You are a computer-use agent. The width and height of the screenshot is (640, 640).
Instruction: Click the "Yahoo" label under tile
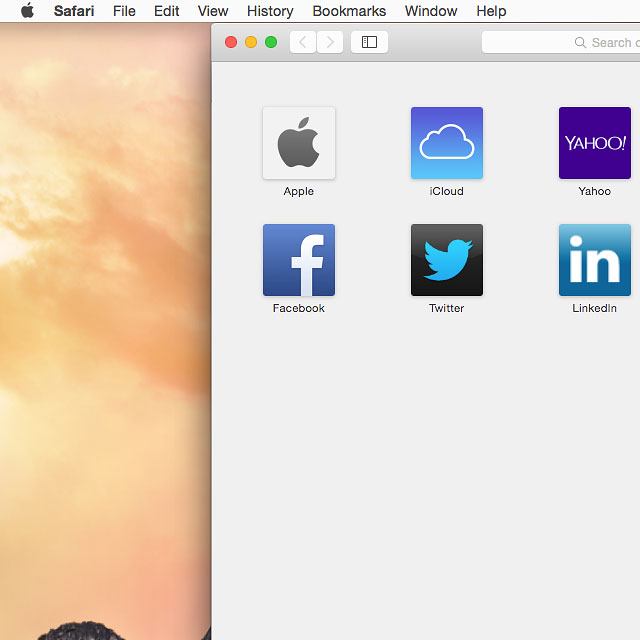595,191
